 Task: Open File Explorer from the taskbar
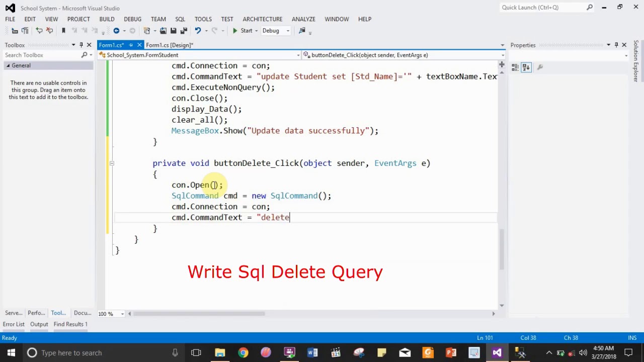tap(220, 352)
